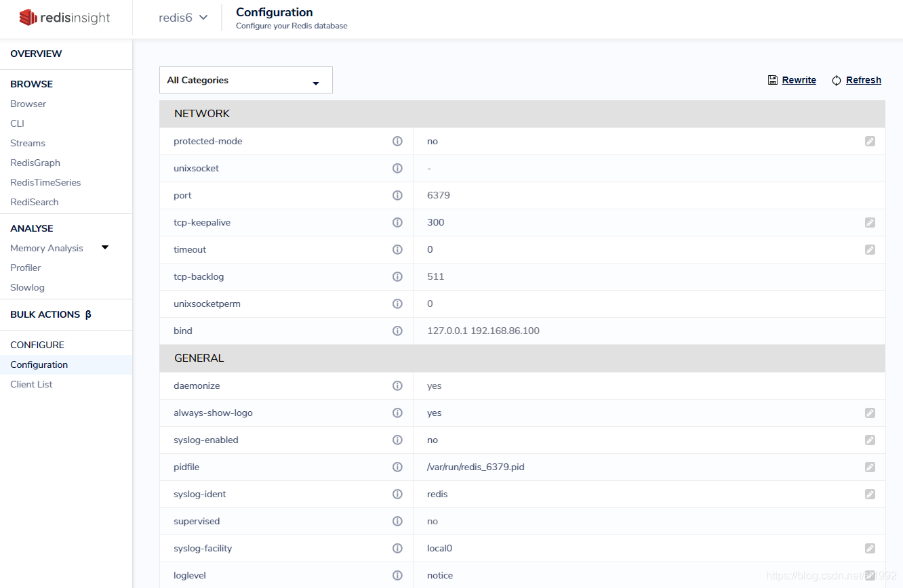Open the CLI page
The width and height of the screenshot is (903, 588).
tap(17, 123)
